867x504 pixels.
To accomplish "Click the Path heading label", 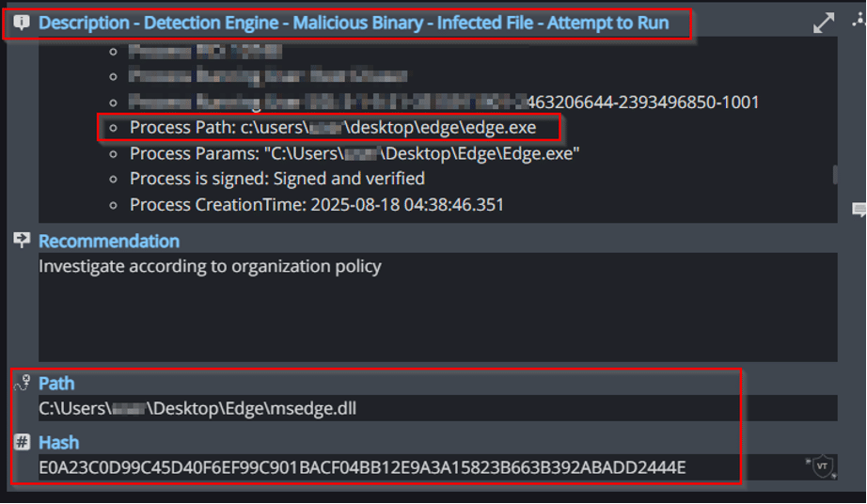I will coord(56,384).
